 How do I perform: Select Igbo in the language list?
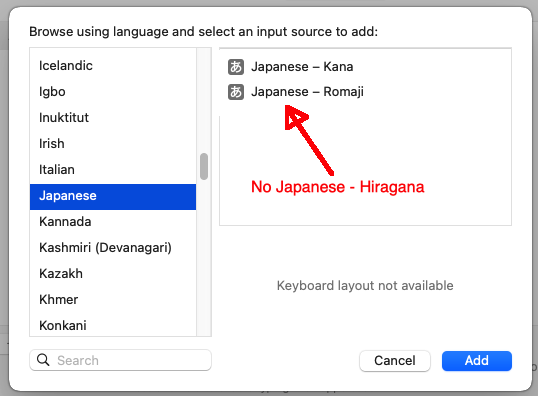tap(113, 92)
